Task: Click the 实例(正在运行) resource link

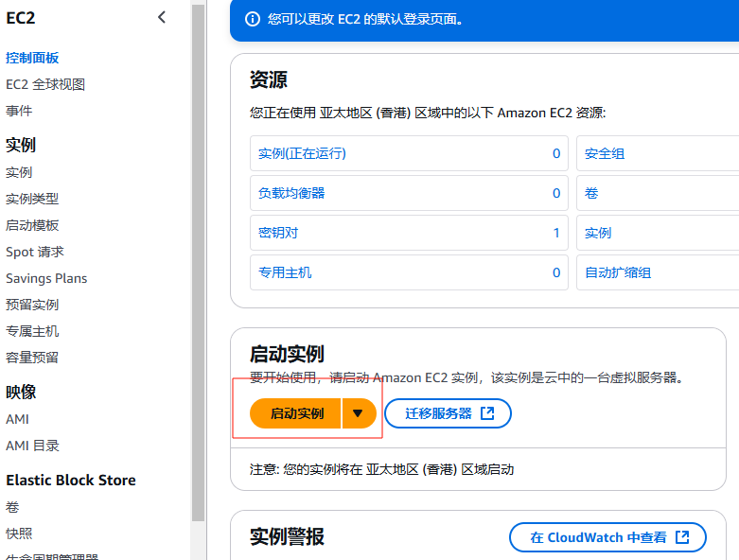Action: point(302,153)
